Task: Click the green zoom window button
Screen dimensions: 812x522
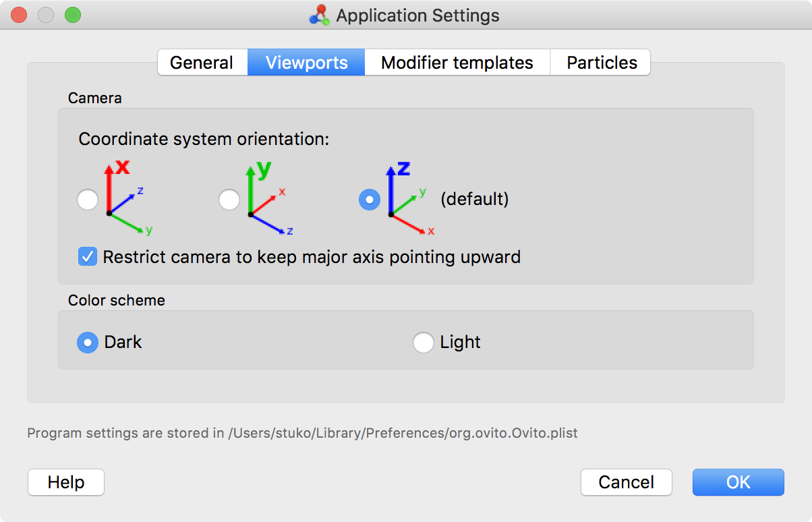Action: [x=72, y=15]
